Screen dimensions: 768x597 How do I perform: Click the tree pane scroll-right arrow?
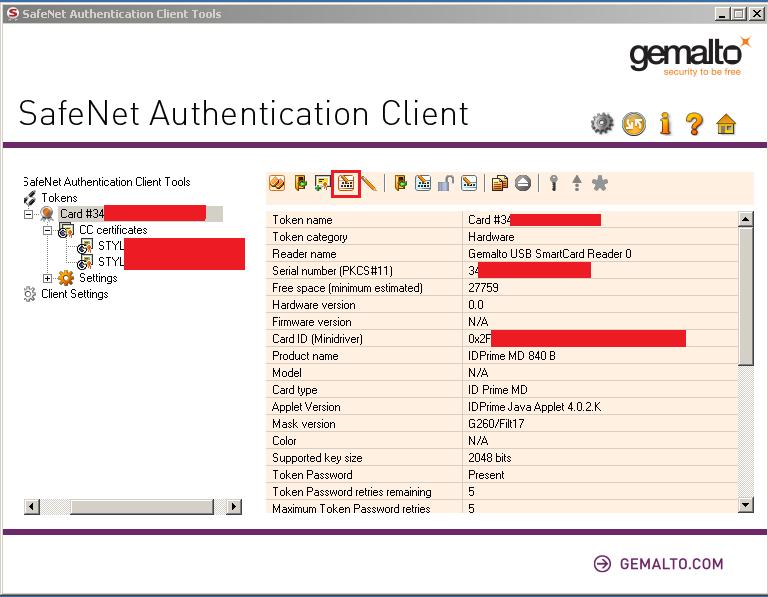coord(234,506)
